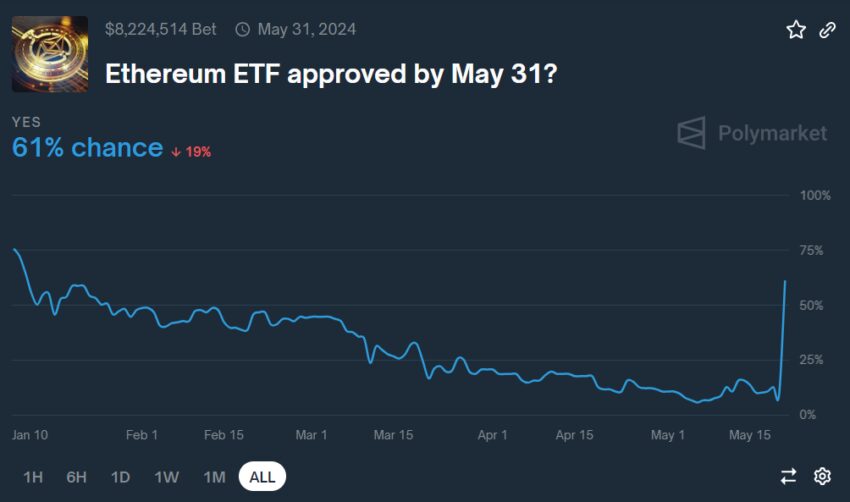Select the 1H time range
The image size is (850, 502).
point(33,477)
